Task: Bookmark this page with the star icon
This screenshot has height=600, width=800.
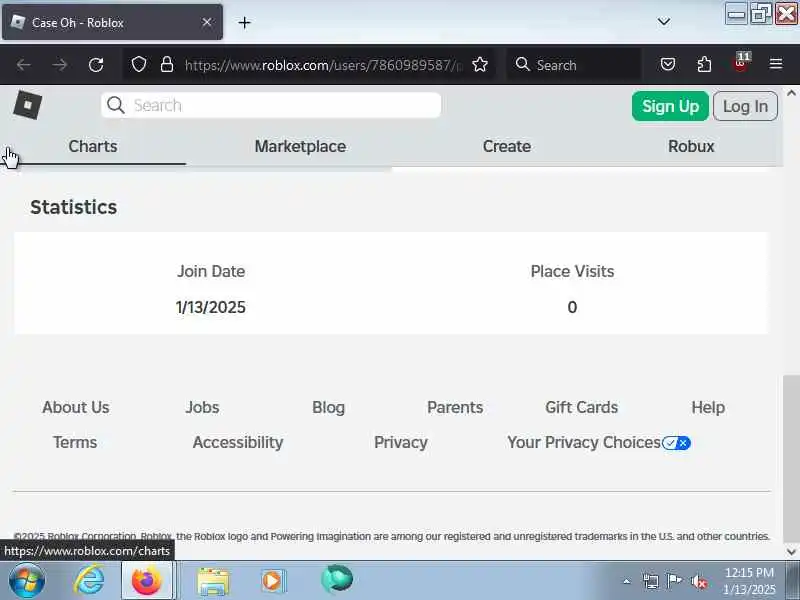Action: (480, 65)
